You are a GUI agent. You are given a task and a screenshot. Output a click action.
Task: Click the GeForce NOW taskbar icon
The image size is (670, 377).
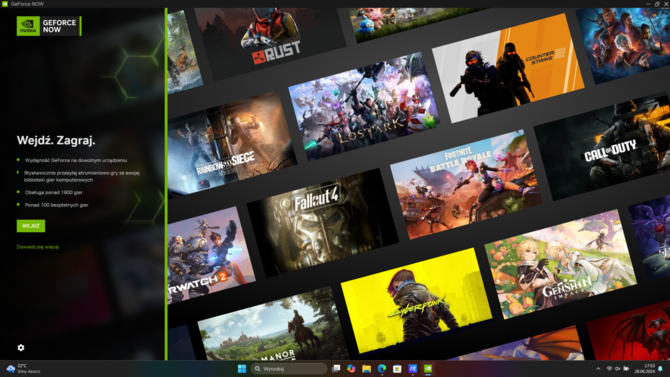pos(428,368)
